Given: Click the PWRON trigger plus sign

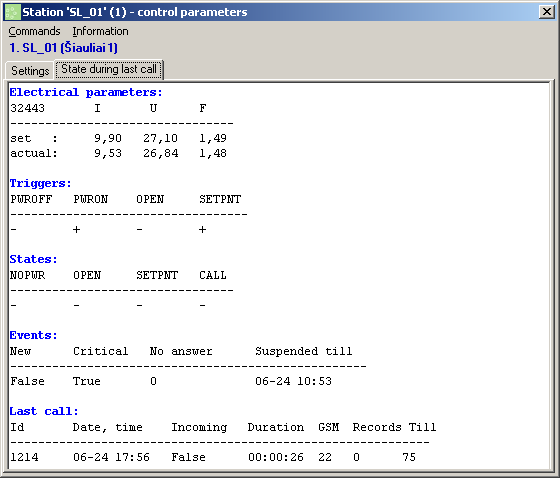Looking at the screenshot, I should click(76, 230).
